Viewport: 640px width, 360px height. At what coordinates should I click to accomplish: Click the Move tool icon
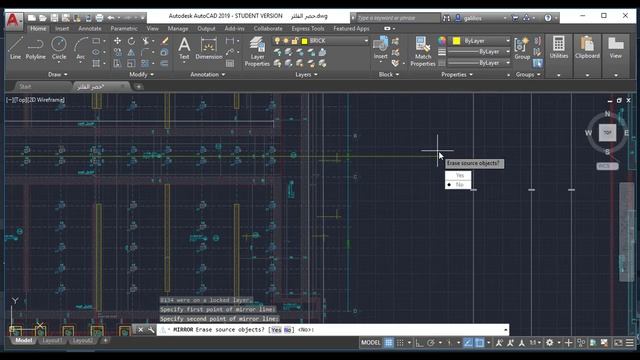(x=117, y=41)
